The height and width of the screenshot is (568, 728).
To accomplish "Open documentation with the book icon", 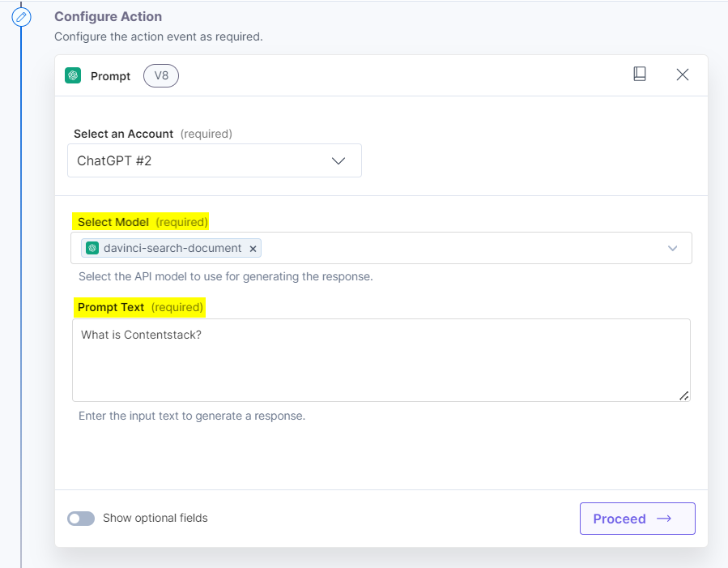I will [640, 75].
